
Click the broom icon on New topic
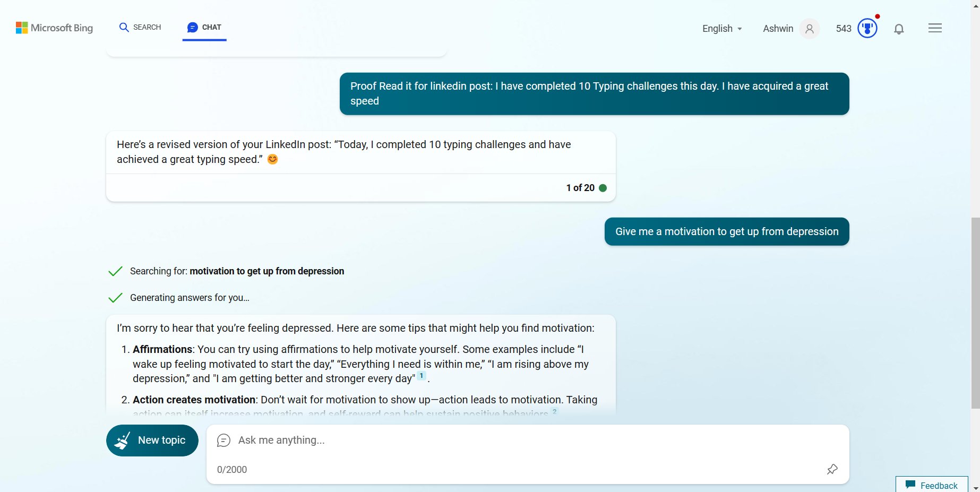[123, 440]
